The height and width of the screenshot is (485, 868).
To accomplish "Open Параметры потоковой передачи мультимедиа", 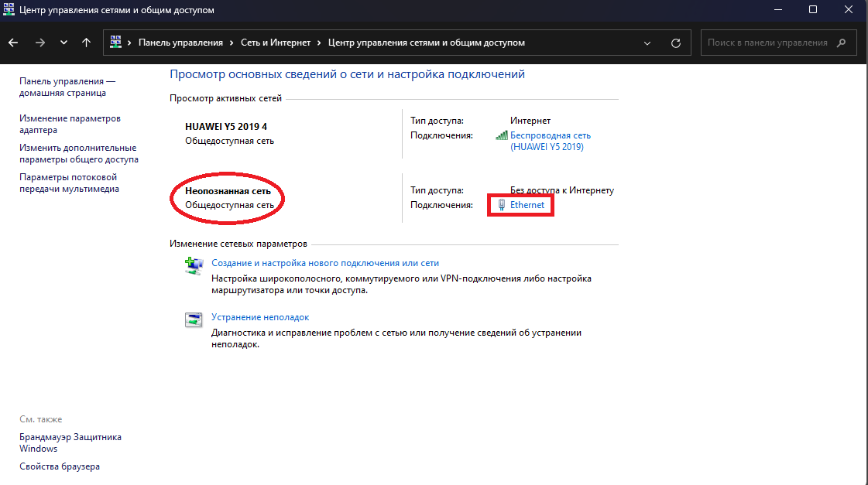I will pyautogui.click(x=69, y=183).
